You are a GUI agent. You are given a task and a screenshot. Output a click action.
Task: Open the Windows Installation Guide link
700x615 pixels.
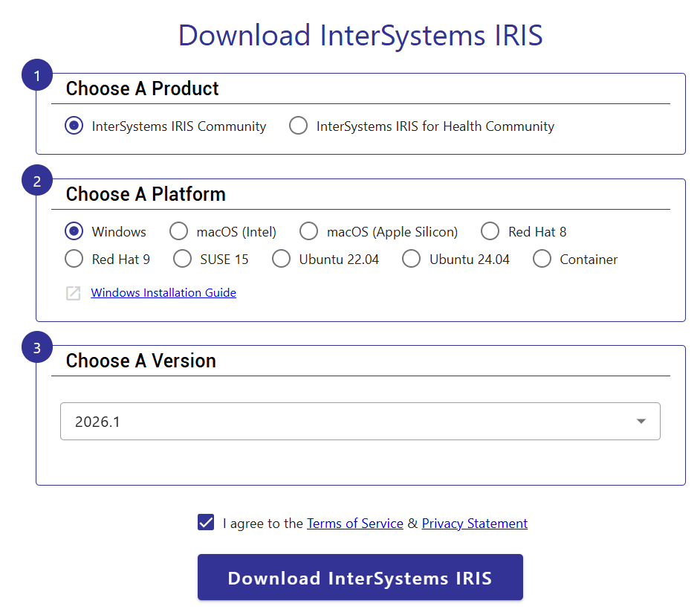tap(163, 293)
